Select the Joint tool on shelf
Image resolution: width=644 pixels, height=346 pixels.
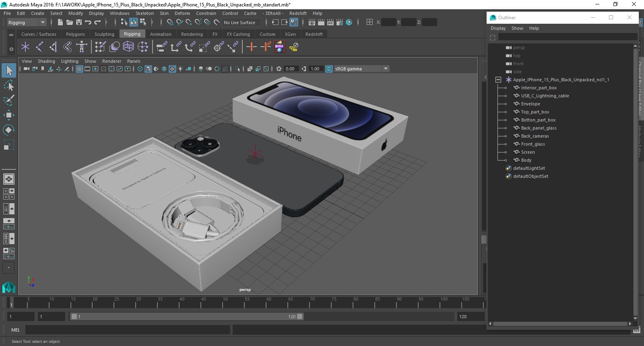click(39, 47)
